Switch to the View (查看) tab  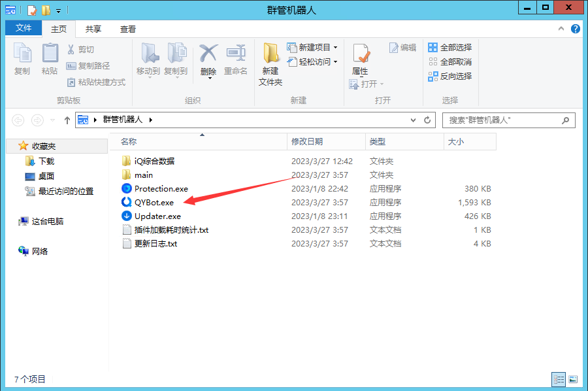click(128, 29)
